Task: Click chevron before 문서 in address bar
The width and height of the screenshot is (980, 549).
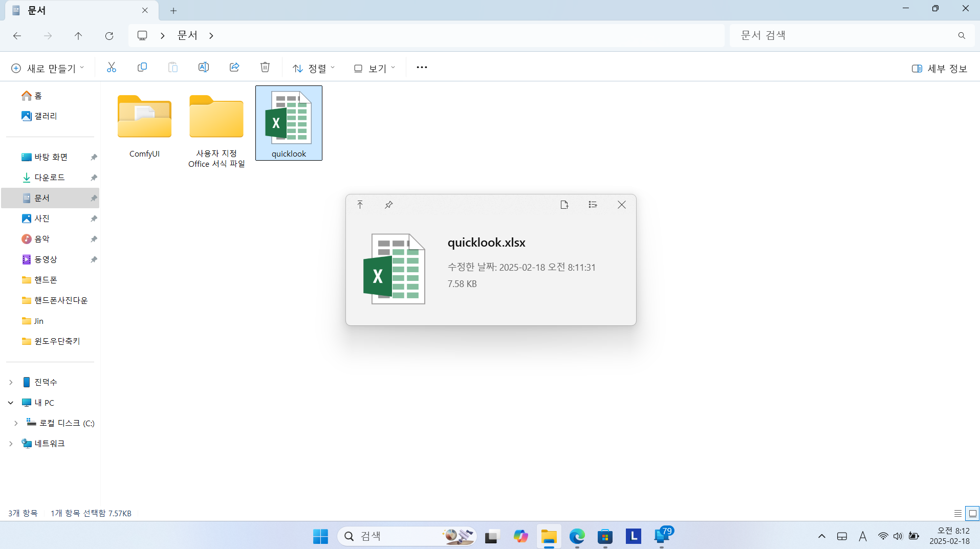Action: (163, 36)
